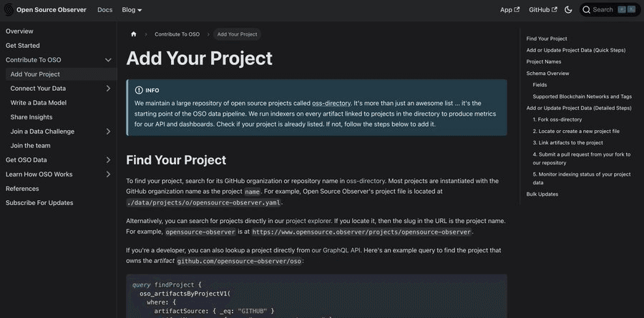Focus the Search field

click(x=610, y=10)
